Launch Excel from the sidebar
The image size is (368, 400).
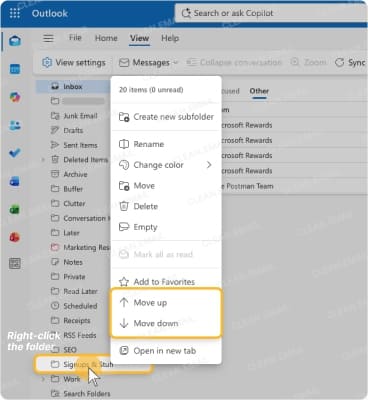pyautogui.click(x=15, y=210)
